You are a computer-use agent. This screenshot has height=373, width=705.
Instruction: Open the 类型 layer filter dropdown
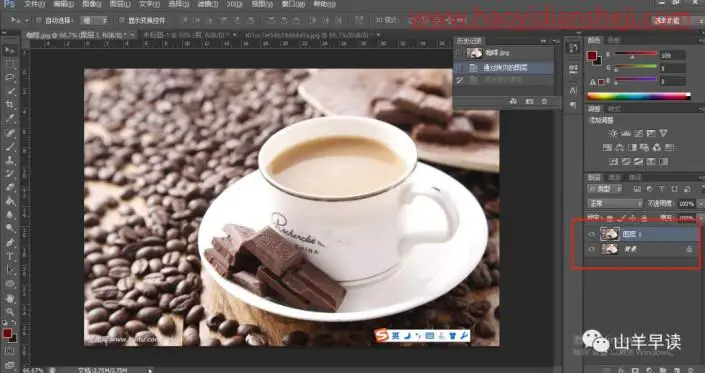pos(604,189)
